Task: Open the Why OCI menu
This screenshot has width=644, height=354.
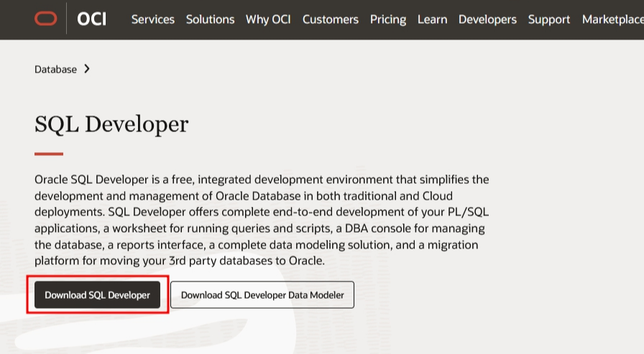Action: pos(268,19)
